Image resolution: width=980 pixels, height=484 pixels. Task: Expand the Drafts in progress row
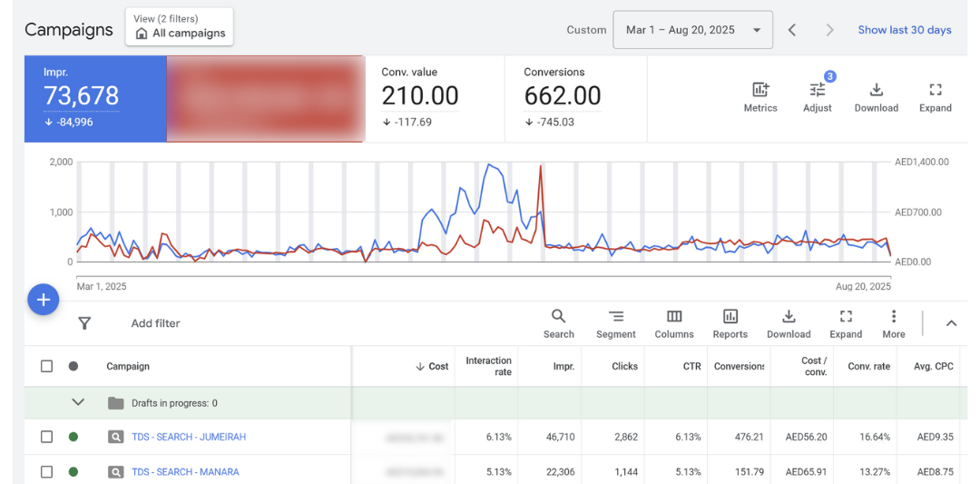[78, 402]
